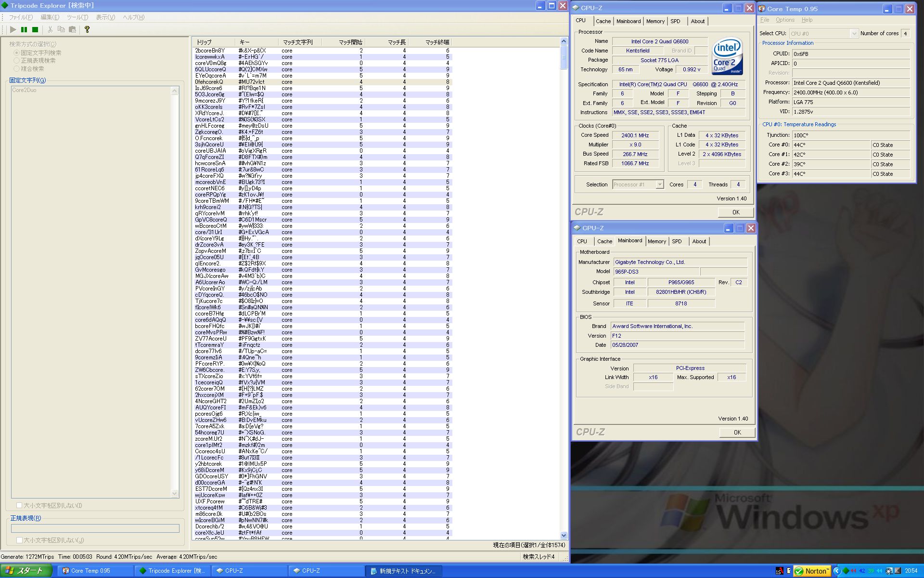Select the 複合検索 radio option
Image resolution: width=924 pixels, height=578 pixels.
(17, 69)
